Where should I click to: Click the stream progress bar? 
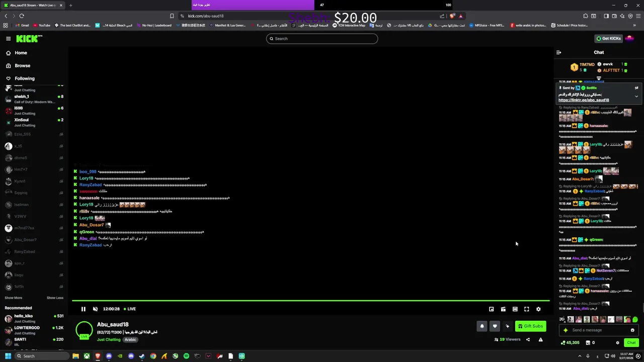310,301
